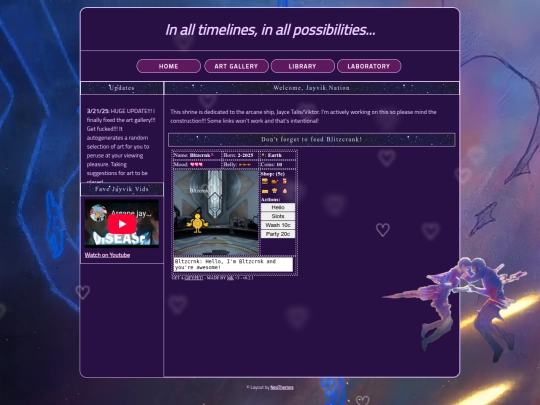Buy the roast chicken shop item
The height and width of the screenshot is (405, 540).
[x=274, y=181]
